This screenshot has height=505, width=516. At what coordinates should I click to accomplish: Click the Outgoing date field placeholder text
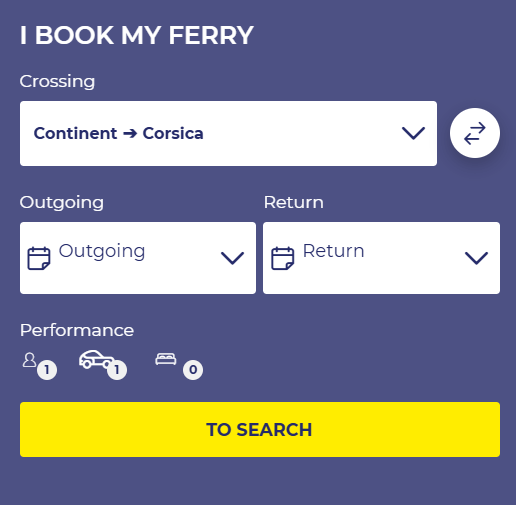pos(102,251)
